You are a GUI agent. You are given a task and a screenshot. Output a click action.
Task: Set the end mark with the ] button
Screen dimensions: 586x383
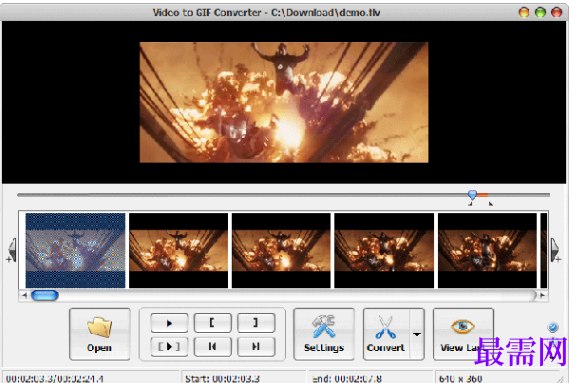(x=256, y=323)
